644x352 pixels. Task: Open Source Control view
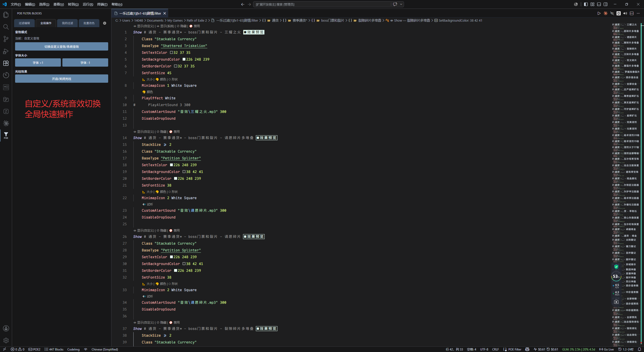click(6, 39)
